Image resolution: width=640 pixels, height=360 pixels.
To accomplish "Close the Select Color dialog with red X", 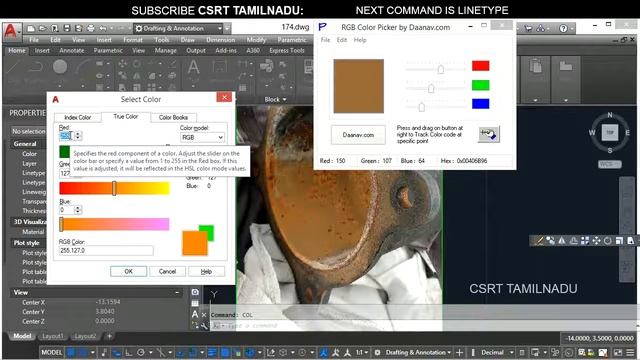I will pyautogui.click(x=224, y=97).
